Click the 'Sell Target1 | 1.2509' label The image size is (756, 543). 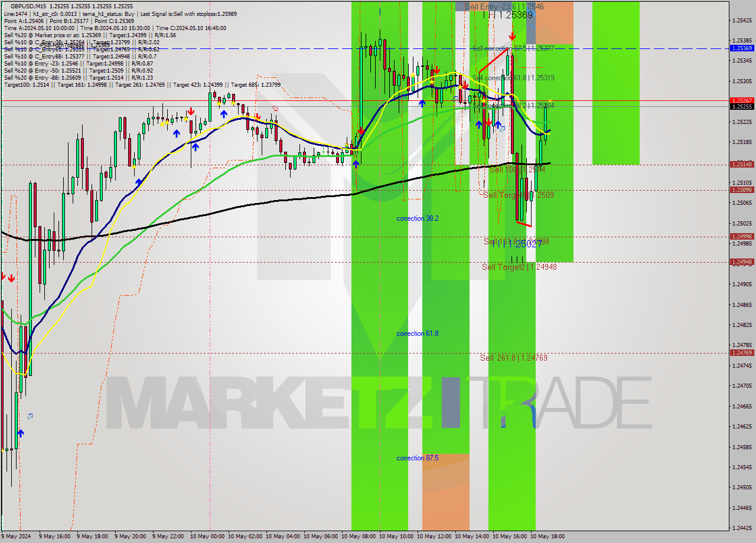(519, 195)
